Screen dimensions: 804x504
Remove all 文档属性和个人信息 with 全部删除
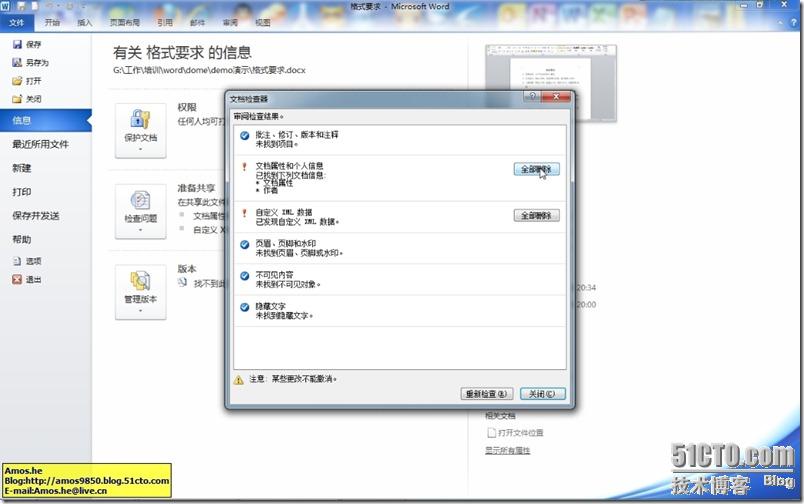coord(536,169)
